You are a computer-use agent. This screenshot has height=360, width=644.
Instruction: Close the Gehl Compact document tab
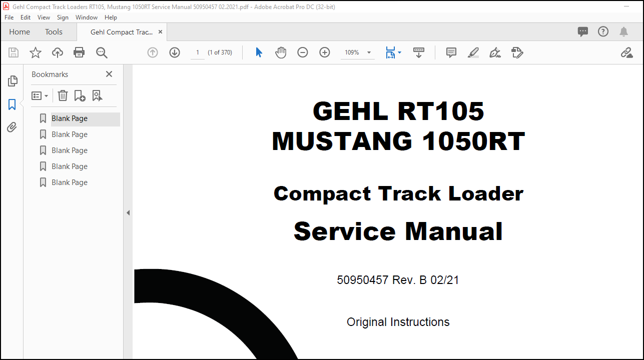coord(160,32)
